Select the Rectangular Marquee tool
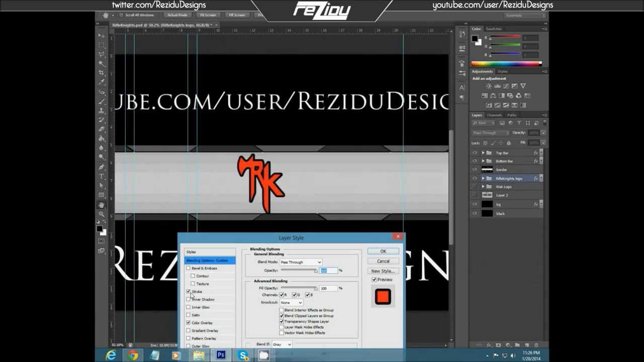This screenshot has height=362, width=644. pyautogui.click(x=102, y=45)
